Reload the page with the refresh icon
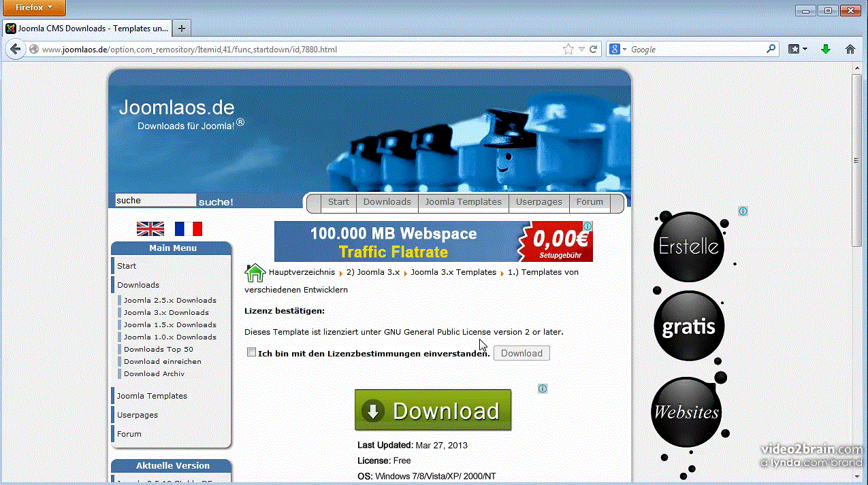This screenshot has width=868, height=485. click(594, 49)
